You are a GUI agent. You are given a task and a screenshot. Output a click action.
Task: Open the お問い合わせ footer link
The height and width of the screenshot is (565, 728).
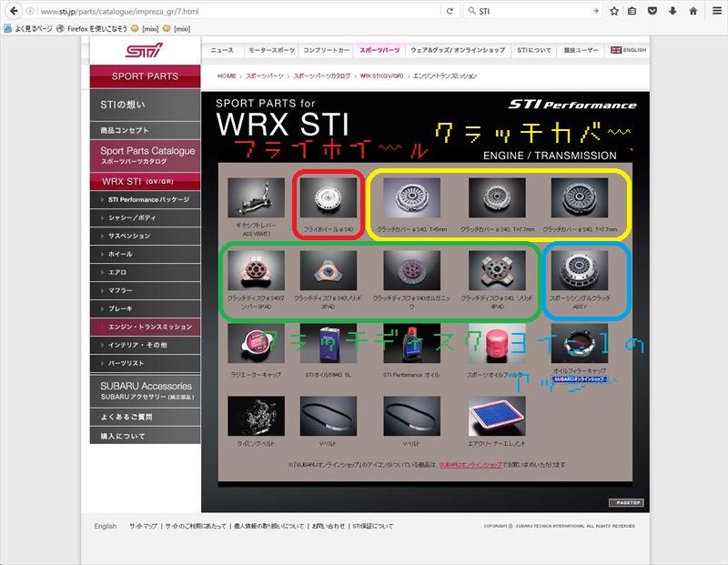coord(329,526)
